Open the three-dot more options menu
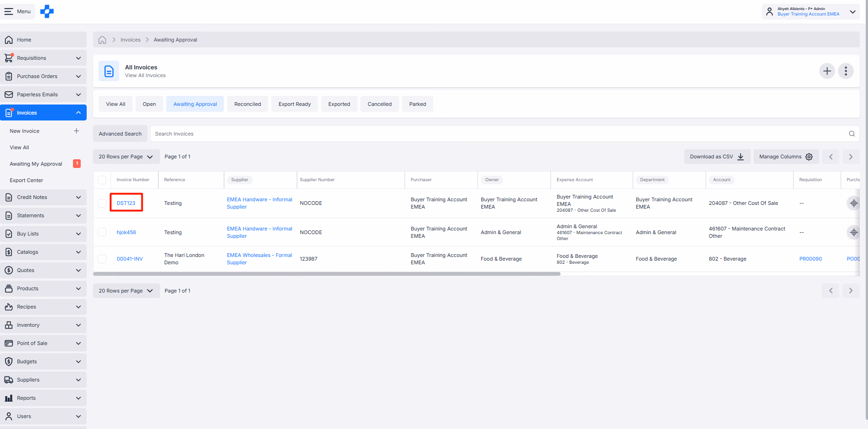 (846, 71)
